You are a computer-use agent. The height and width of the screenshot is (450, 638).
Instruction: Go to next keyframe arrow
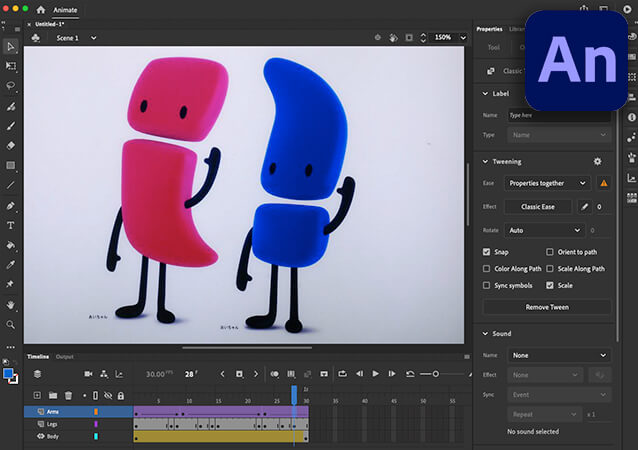(256, 374)
